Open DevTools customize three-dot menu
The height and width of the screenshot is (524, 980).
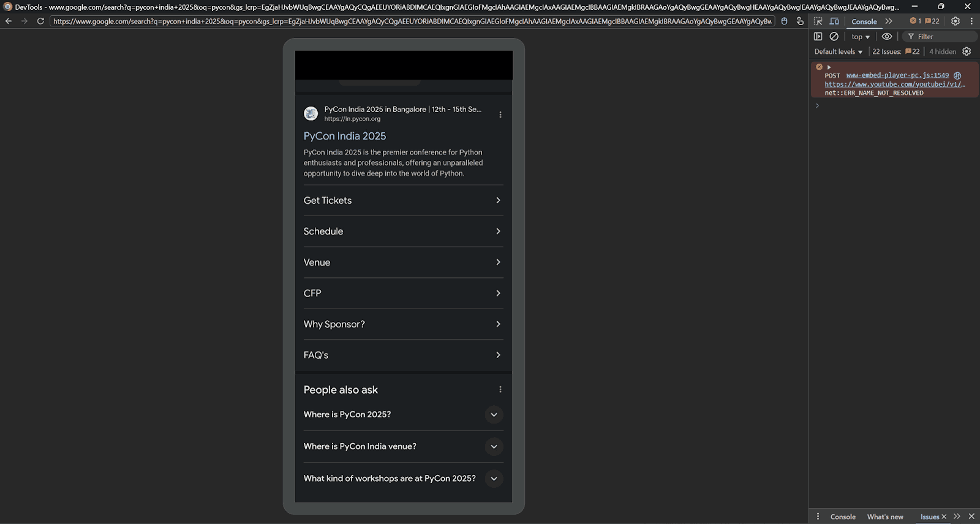click(x=971, y=21)
